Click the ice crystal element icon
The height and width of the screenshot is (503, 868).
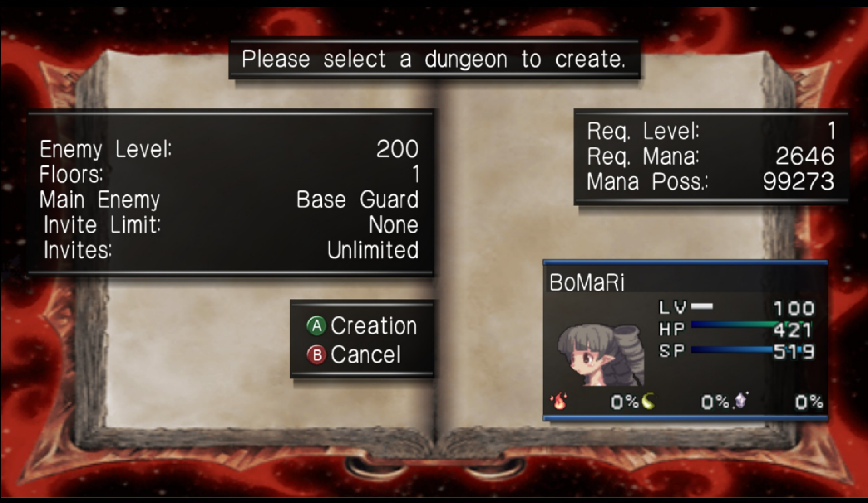pos(740,401)
